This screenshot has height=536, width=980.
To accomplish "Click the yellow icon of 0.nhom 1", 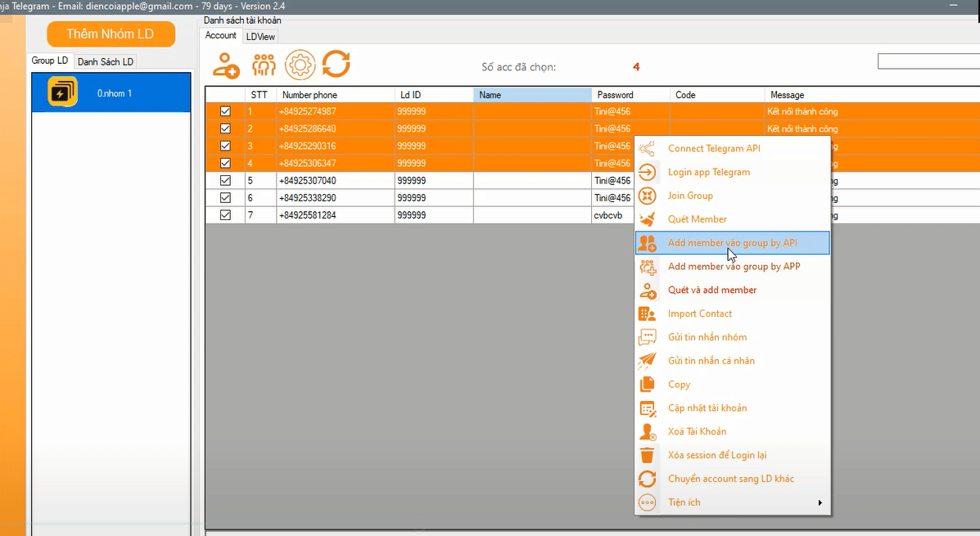I will click(x=62, y=92).
